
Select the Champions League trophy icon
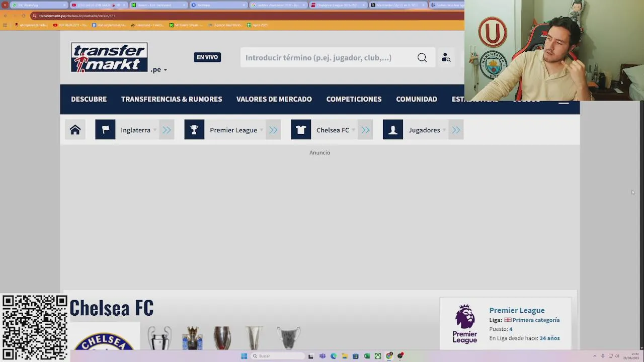tap(159, 337)
